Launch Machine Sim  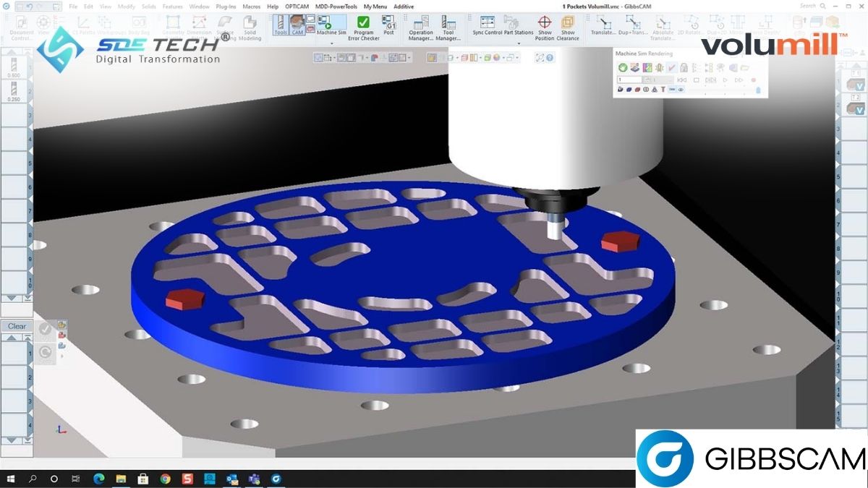coord(332,27)
